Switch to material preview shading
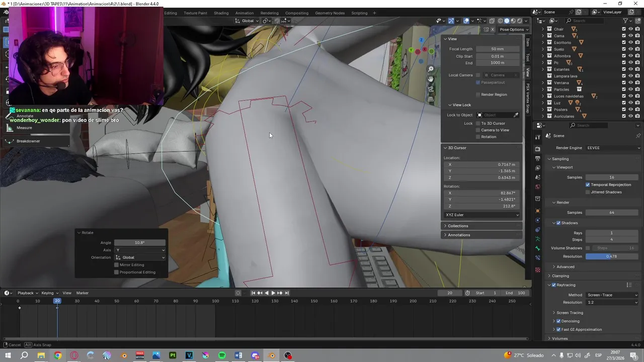644x362 pixels. point(513,21)
